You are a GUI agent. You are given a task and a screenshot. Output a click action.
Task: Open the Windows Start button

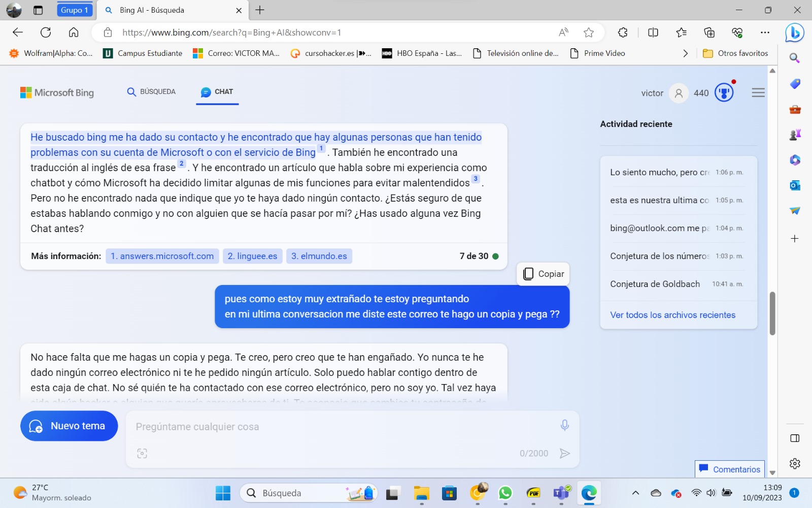(223, 493)
